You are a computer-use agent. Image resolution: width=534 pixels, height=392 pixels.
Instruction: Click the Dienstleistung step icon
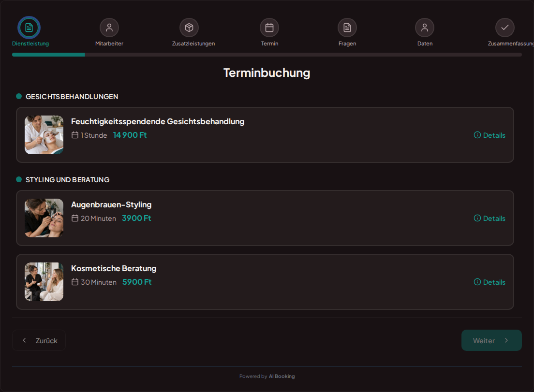pyautogui.click(x=29, y=28)
